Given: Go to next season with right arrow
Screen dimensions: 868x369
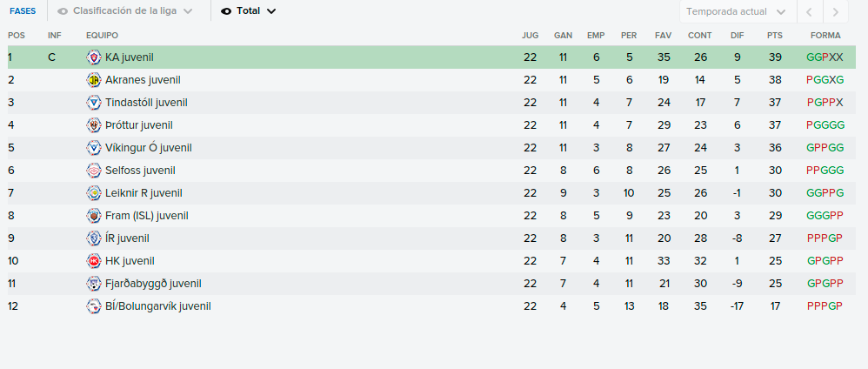Looking at the screenshot, I should tap(836, 11).
